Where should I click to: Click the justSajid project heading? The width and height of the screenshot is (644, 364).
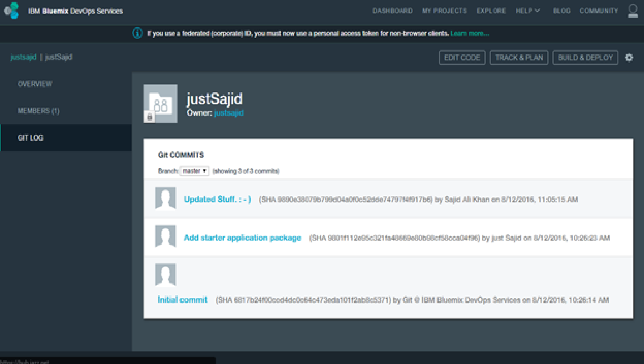(x=215, y=99)
